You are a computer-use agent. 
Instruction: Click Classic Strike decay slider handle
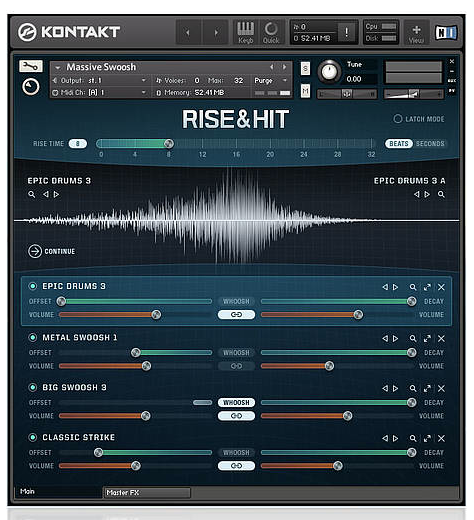click(x=412, y=452)
